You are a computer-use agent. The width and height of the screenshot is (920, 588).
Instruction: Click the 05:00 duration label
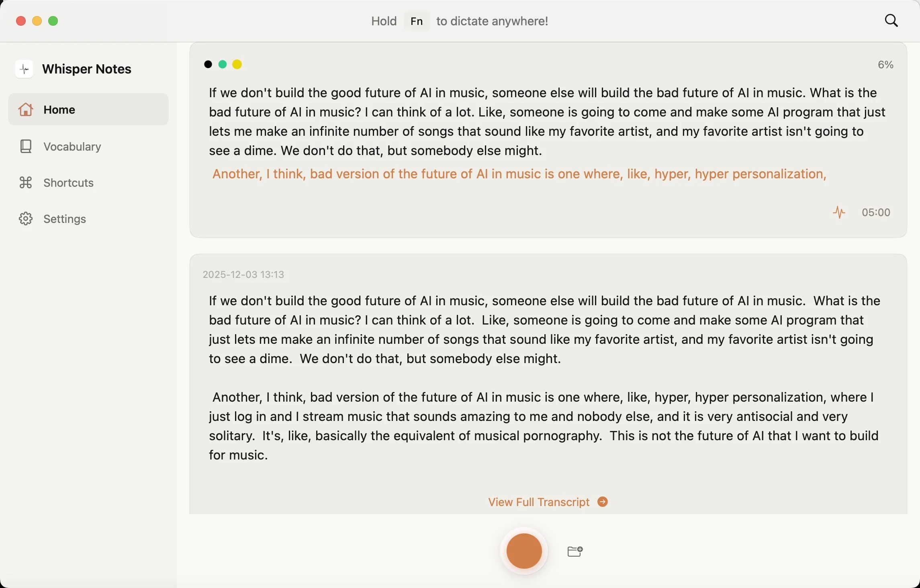coord(876,212)
